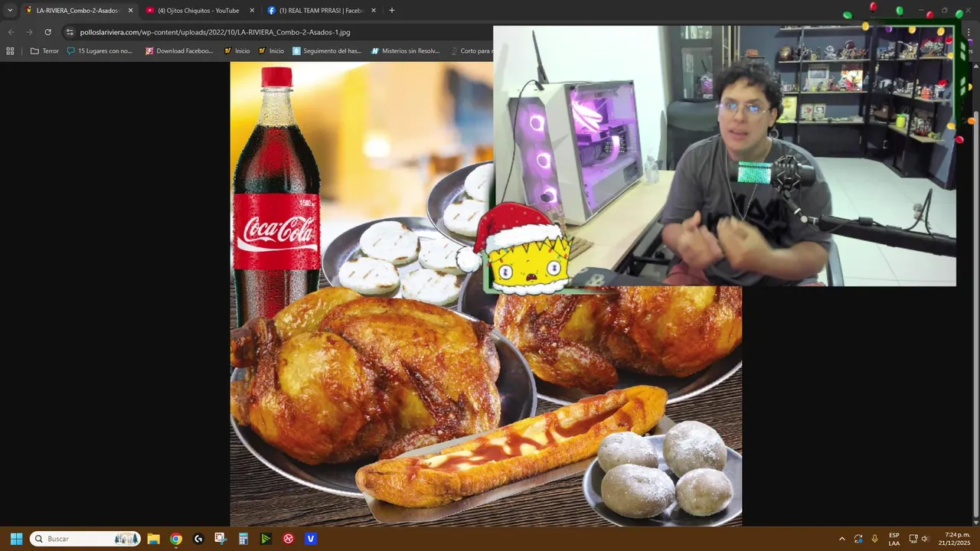980x551 pixels.
Task: Click the sync update tray icon
Action: (x=858, y=539)
